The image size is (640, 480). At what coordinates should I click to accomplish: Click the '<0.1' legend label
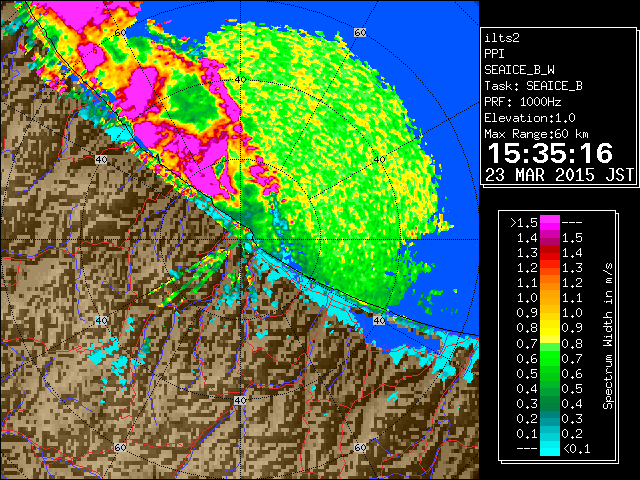coord(576,449)
